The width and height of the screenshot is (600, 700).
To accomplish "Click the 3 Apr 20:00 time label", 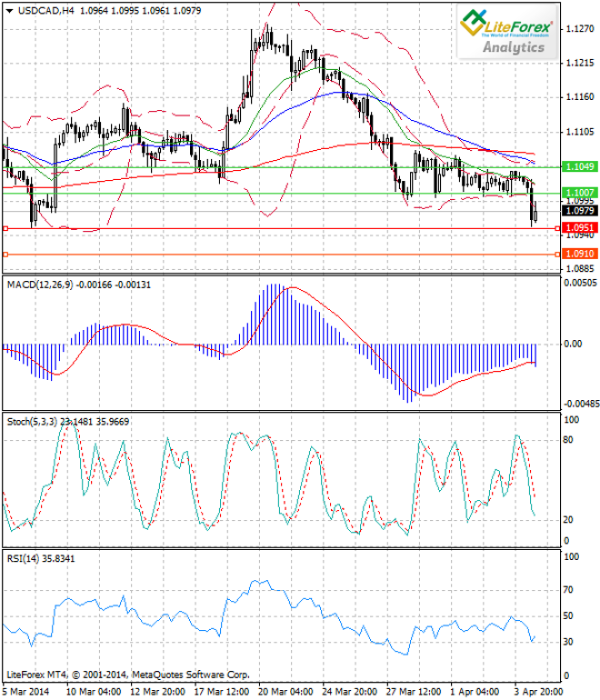I will [x=538, y=692].
